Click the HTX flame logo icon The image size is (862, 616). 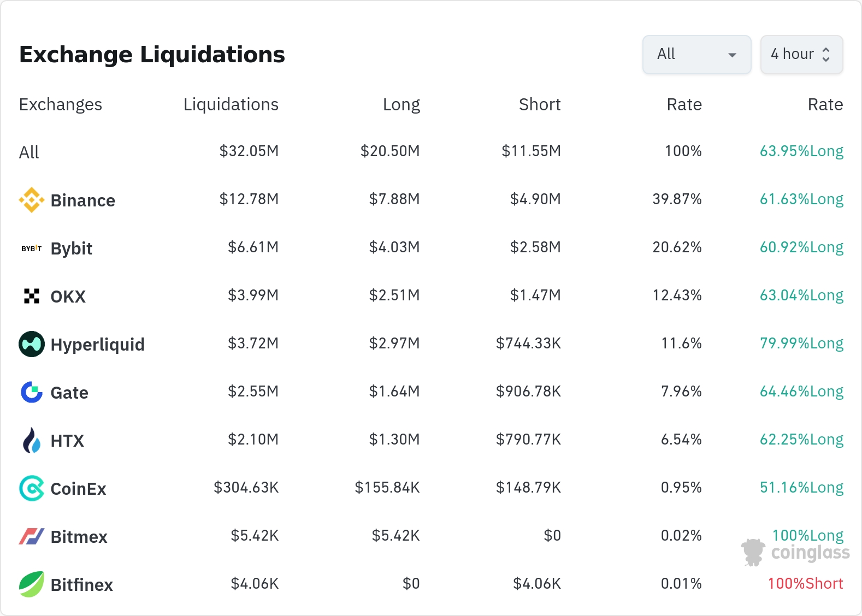[x=32, y=440]
